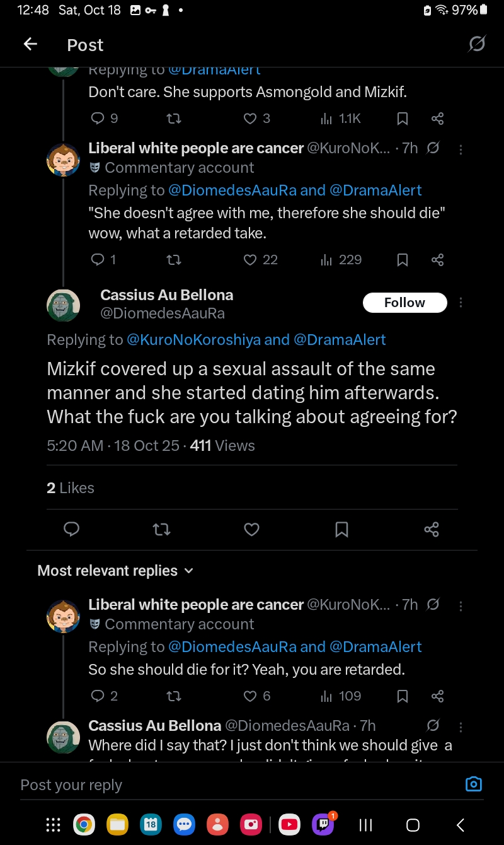504x845 pixels.
Task: Reply to the main post via comment icon
Action: coord(72,529)
